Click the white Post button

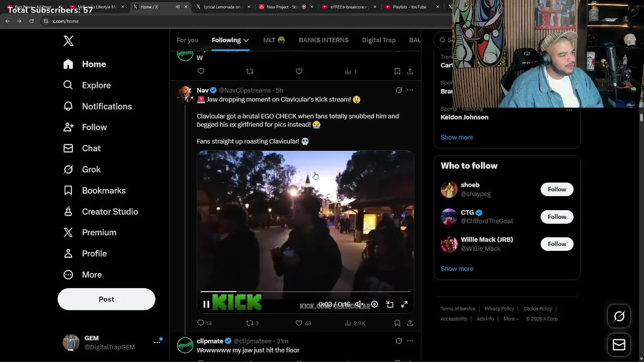[x=106, y=299]
